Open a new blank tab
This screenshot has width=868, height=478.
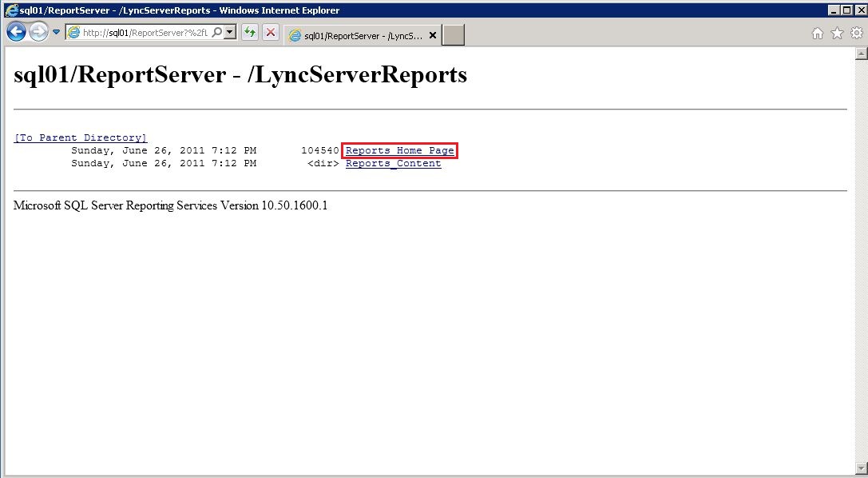454,35
